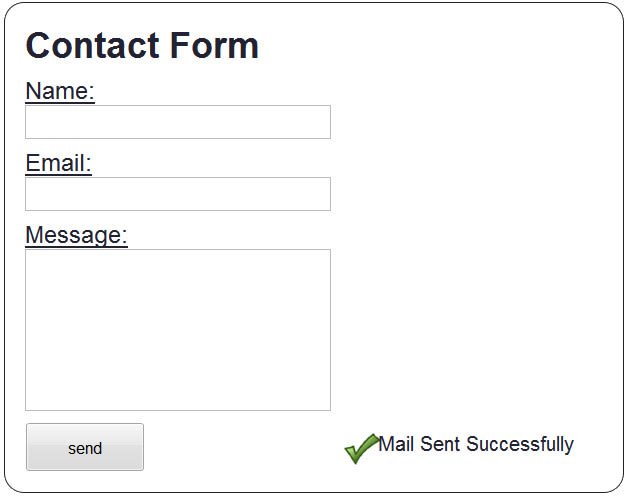Select the success tick mark beside the message
Image resolution: width=627 pixels, height=496 pixels.
(360, 449)
